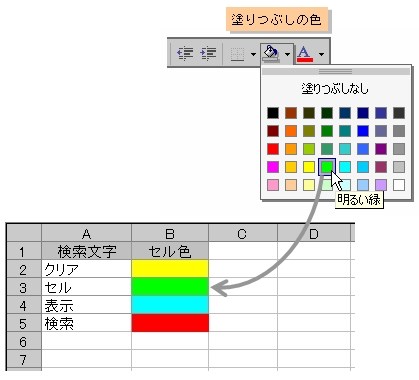Select cell containing セル色

coord(170,251)
